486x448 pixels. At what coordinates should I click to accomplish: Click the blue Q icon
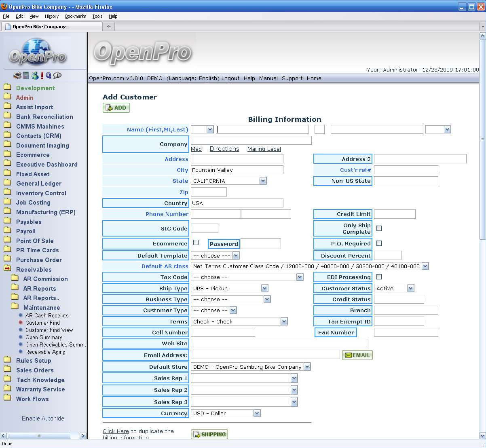point(49,76)
